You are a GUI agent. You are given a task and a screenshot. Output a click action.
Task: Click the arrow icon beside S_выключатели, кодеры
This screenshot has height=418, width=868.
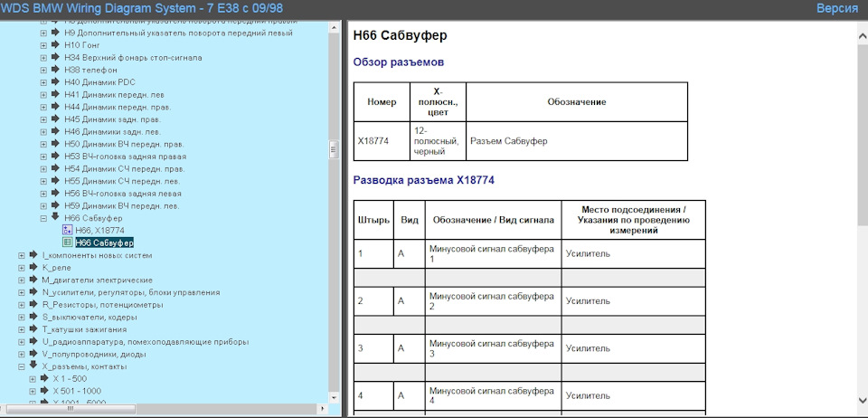(33, 317)
